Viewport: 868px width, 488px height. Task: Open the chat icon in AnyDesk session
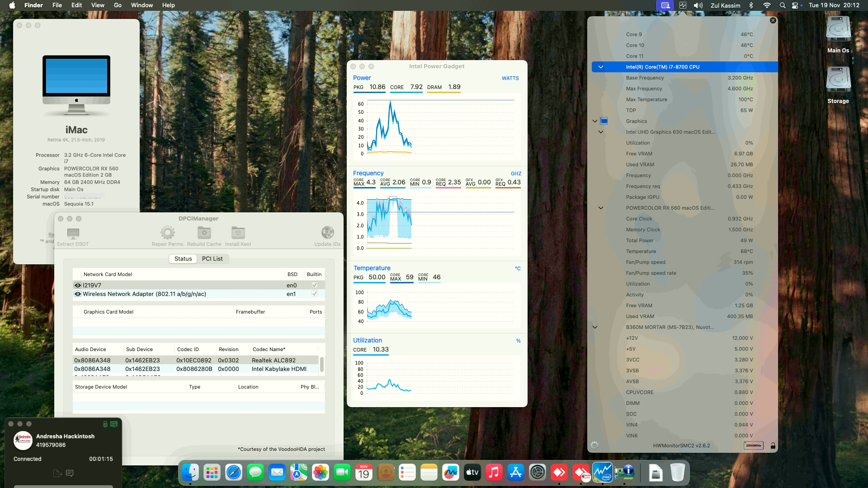pos(70,473)
